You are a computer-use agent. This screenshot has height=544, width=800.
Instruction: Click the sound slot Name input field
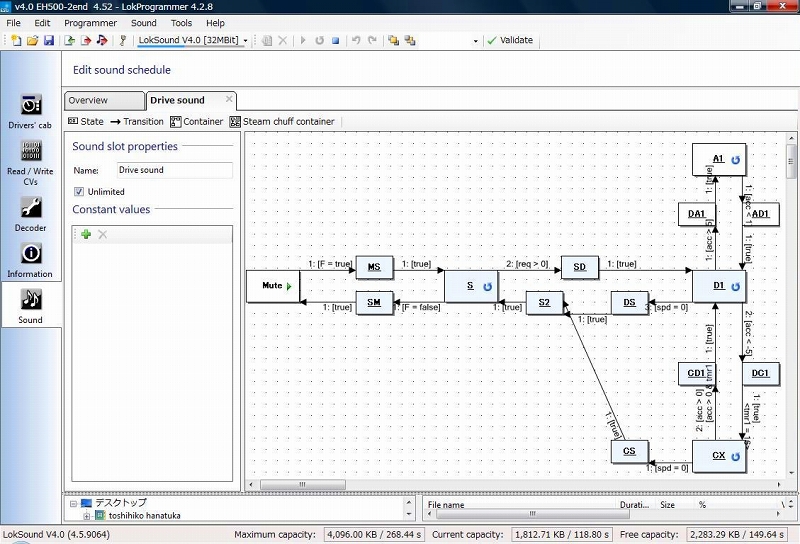point(174,170)
